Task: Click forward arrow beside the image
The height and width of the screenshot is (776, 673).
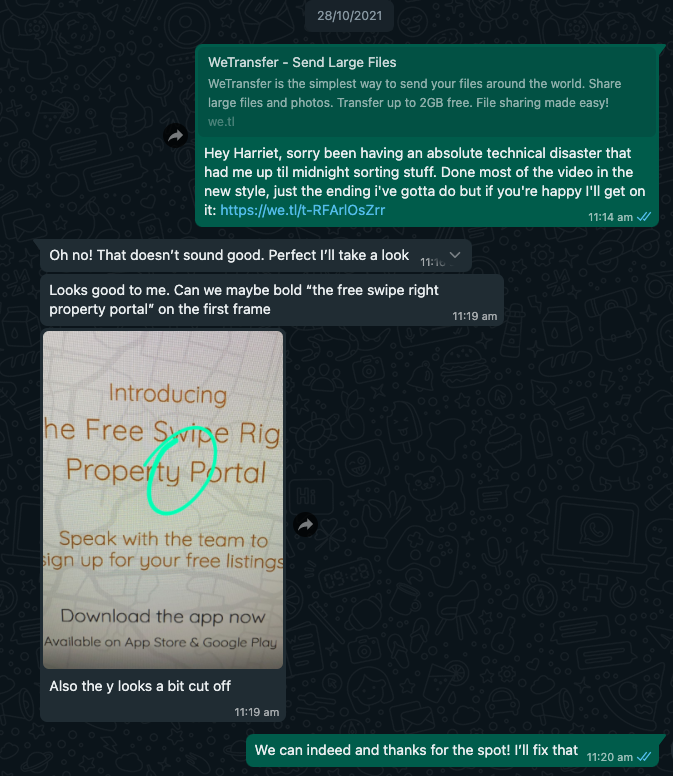Action: point(306,525)
